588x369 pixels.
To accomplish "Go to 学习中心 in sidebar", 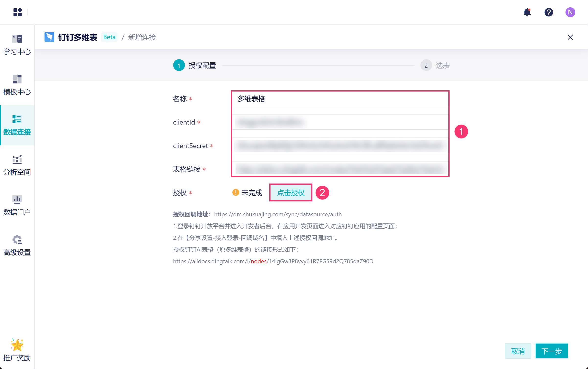I will [17, 45].
